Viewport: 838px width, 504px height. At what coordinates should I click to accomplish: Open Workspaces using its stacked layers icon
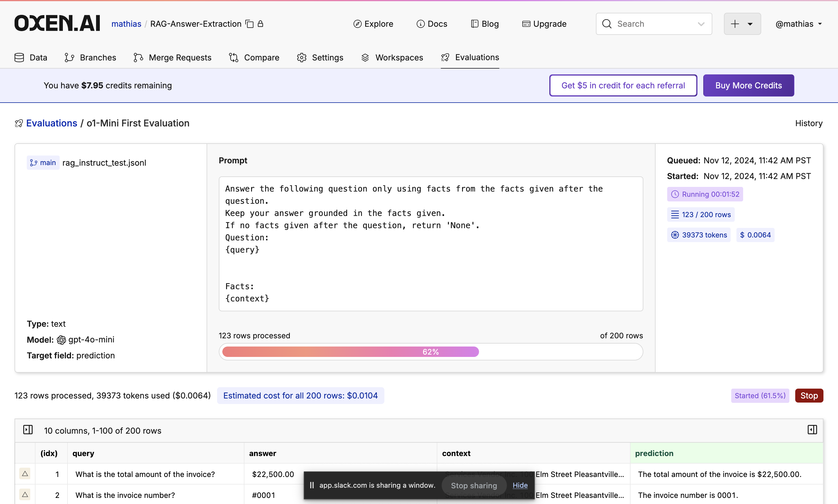pyautogui.click(x=365, y=57)
